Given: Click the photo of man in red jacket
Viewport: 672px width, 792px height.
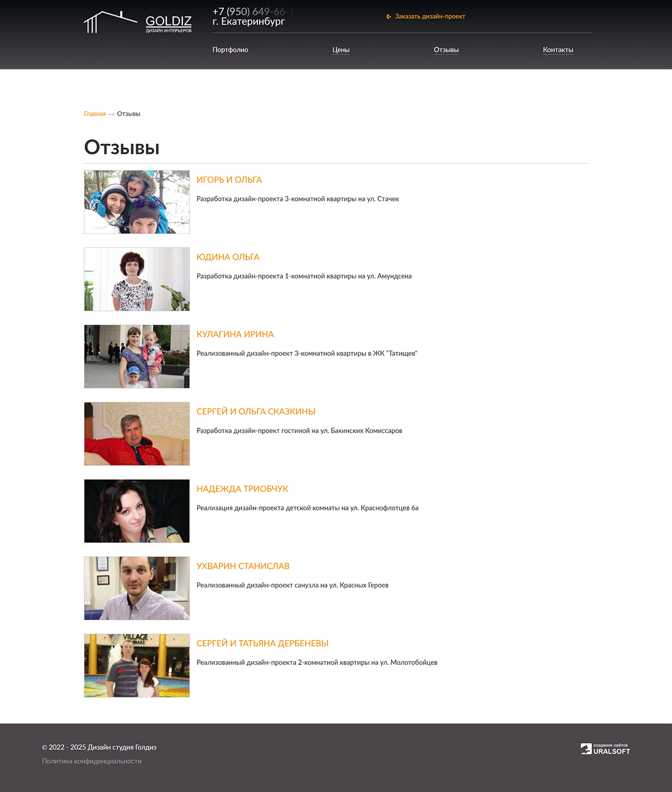Looking at the screenshot, I should pyautogui.click(x=137, y=434).
